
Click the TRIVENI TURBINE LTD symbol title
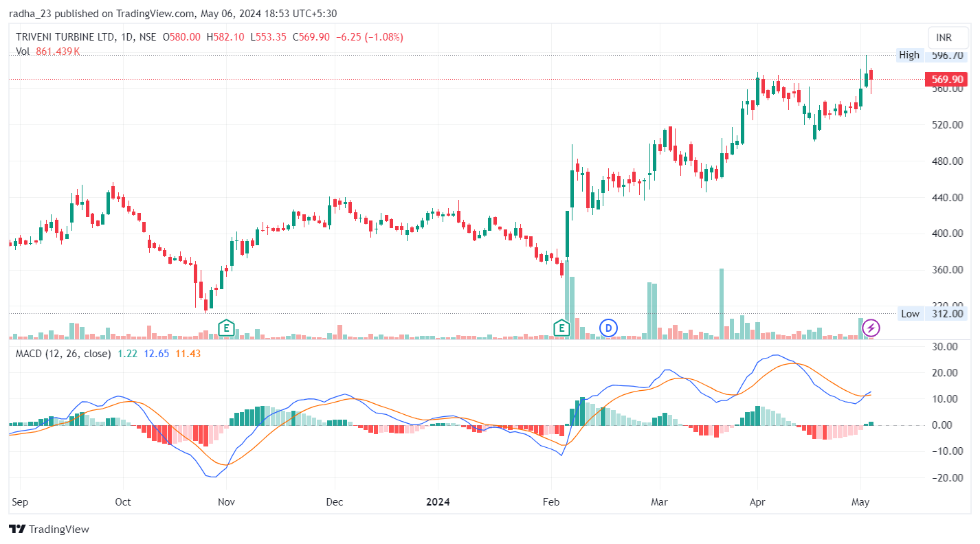[x=65, y=37]
